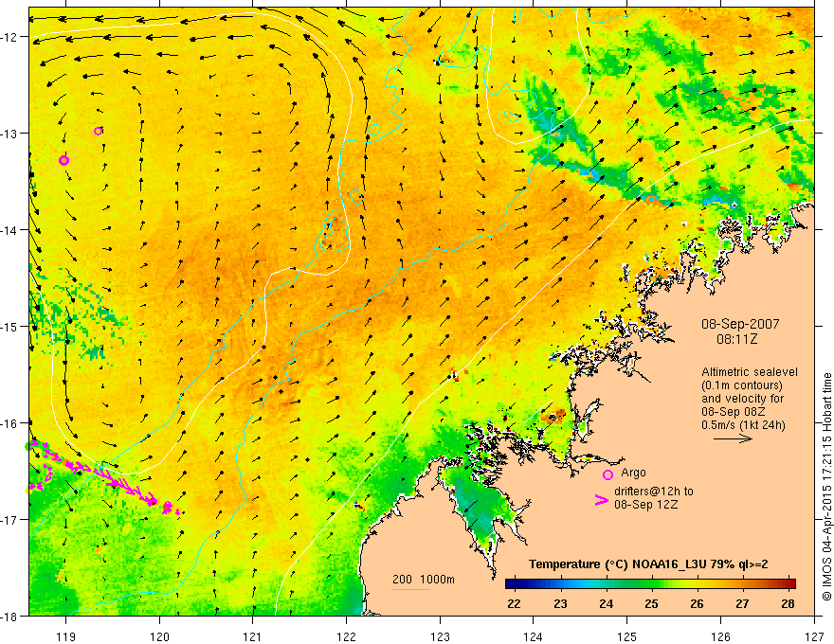Click the 125 longitude axis label
The height and width of the screenshot is (644, 834).
click(627, 637)
